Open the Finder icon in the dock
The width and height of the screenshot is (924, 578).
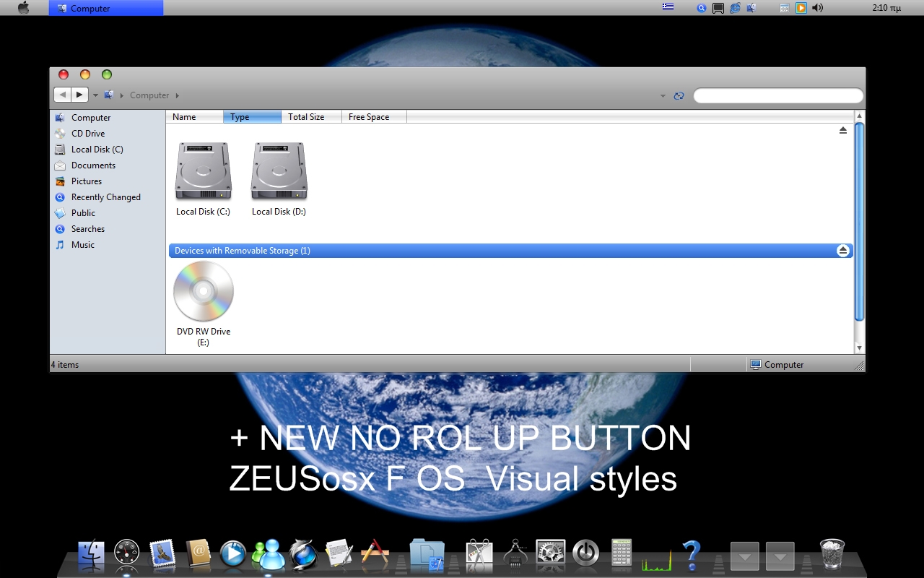[92, 555]
